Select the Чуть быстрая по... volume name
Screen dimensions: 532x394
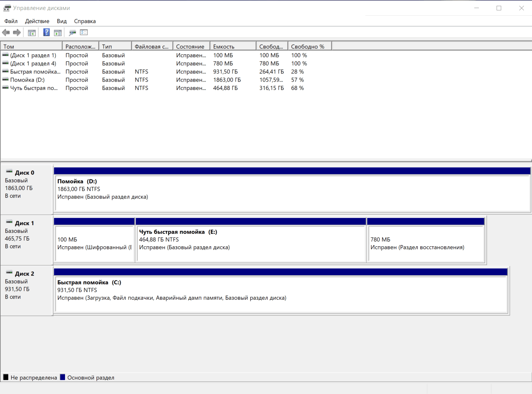(34, 88)
